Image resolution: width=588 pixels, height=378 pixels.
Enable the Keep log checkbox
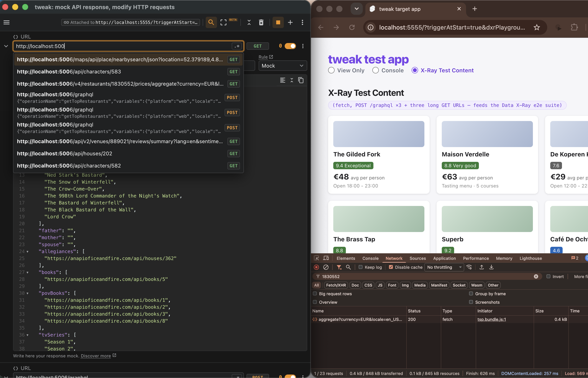(360, 267)
